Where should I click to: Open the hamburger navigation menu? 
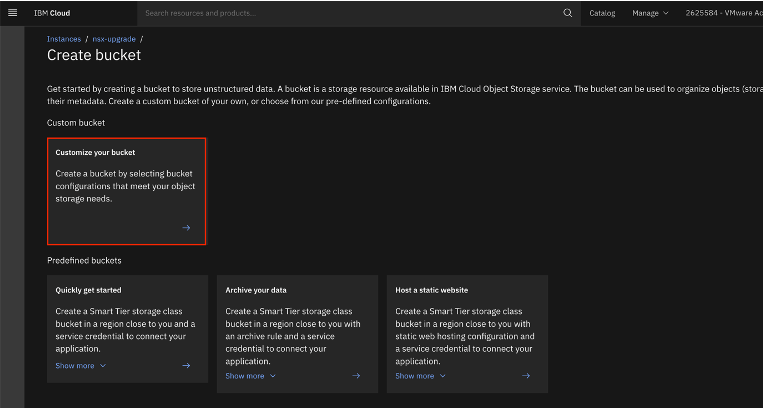13,13
